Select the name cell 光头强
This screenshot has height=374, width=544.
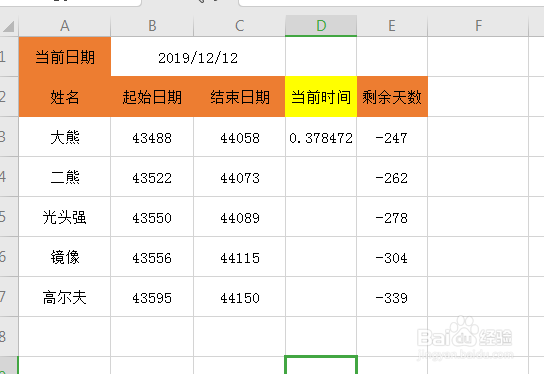(65, 216)
